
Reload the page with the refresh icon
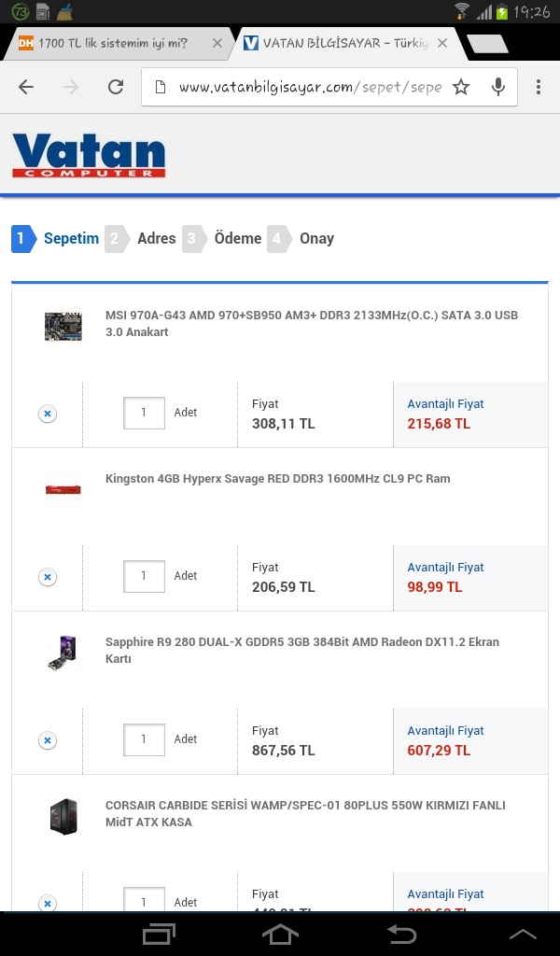[x=116, y=87]
